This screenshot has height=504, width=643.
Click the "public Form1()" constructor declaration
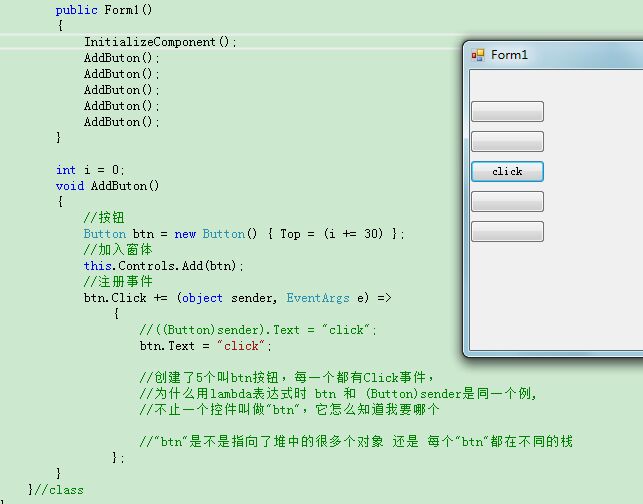pos(104,10)
